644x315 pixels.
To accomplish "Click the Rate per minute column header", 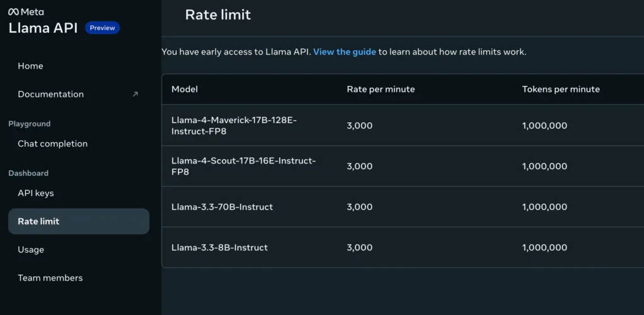I will tap(380, 89).
